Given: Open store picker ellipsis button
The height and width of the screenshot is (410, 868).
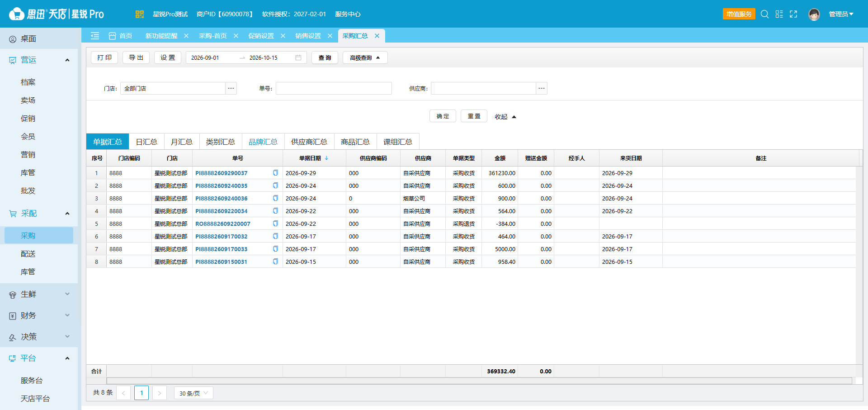Looking at the screenshot, I should pyautogui.click(x=231, y=88).
